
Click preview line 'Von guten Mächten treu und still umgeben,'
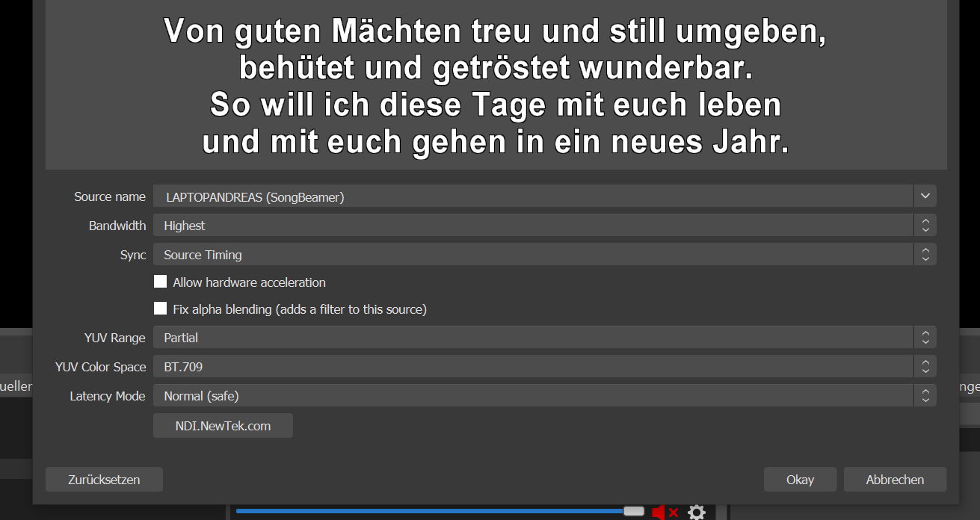point(495,32)
